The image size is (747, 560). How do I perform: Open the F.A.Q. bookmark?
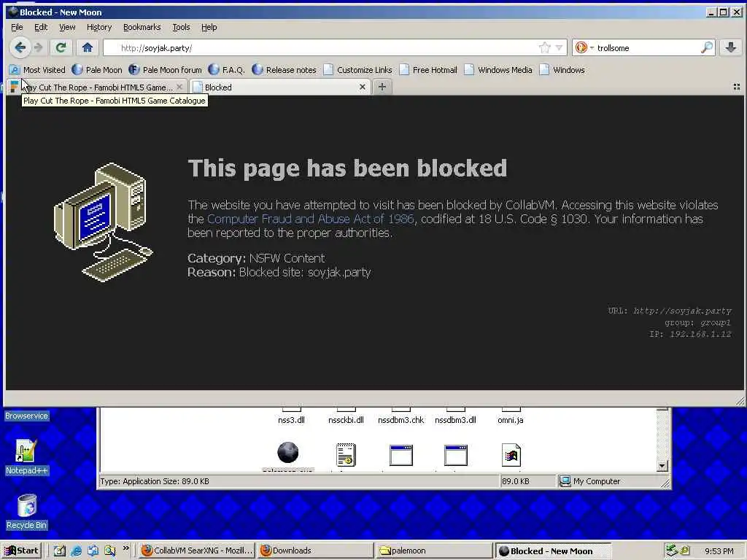(227, 70)
